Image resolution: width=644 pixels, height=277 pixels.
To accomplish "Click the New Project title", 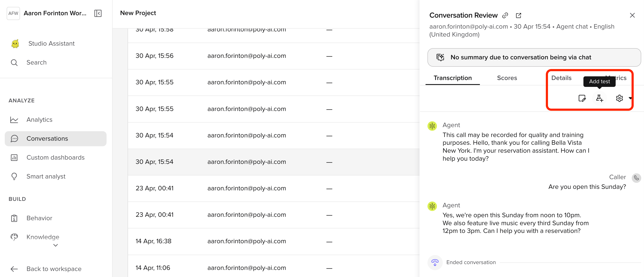I will [138, 13].
